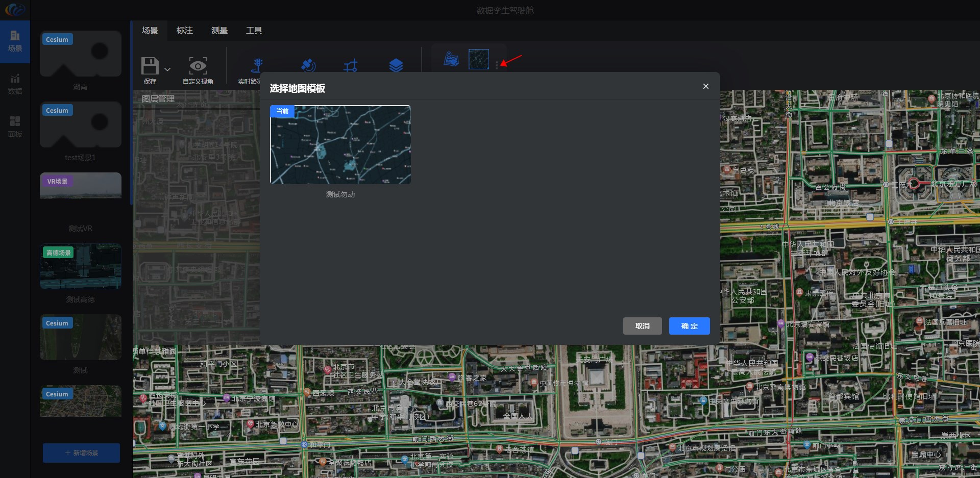Open the 面板 sidebar section

pyautogui.click(x=15, y=127)
